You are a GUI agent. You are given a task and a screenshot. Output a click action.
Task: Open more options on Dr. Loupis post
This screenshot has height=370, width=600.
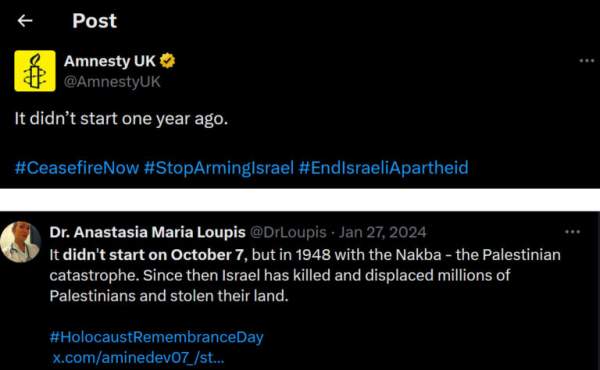(x=572, y=231)
